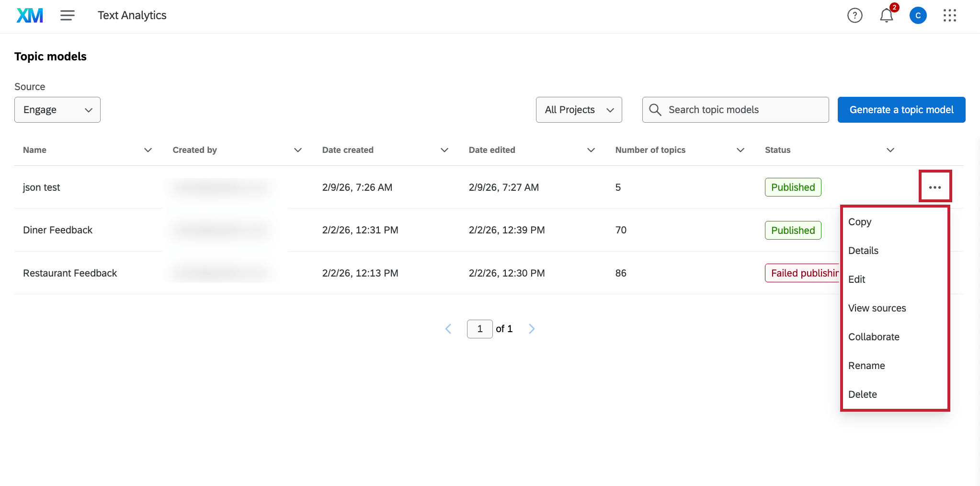
Task: Click the XM logo
Action: pyautogui.click(x=30, y=15)
